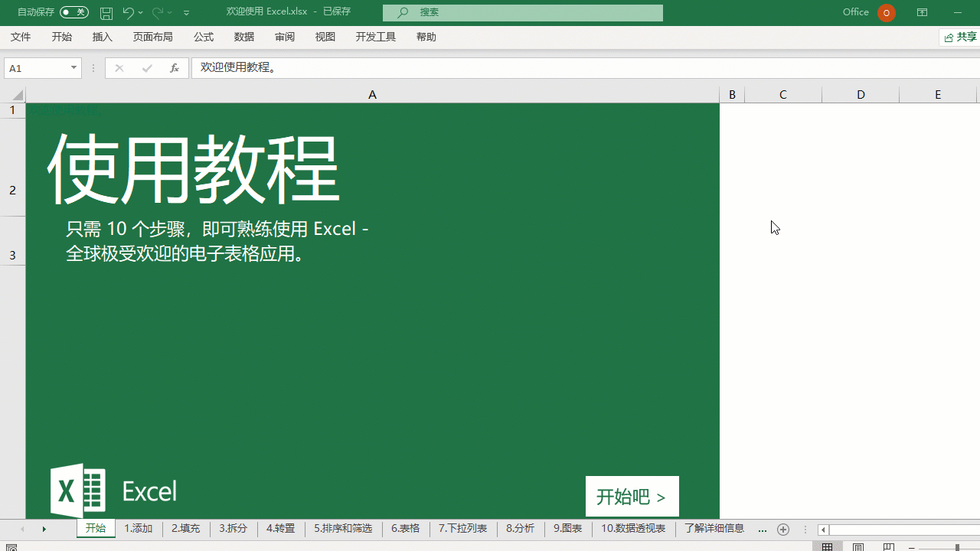
Task: Select column D header
Action: (861, 95)
